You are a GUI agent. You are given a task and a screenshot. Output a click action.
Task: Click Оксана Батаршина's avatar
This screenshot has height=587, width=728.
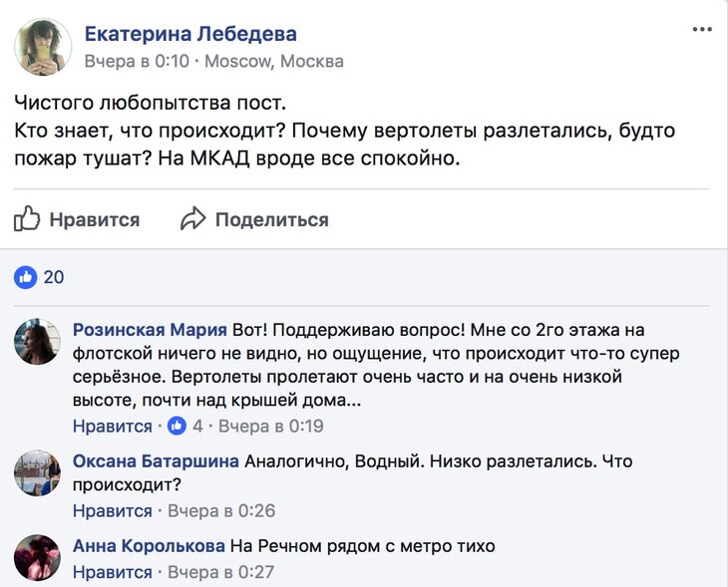pos(38,472)
